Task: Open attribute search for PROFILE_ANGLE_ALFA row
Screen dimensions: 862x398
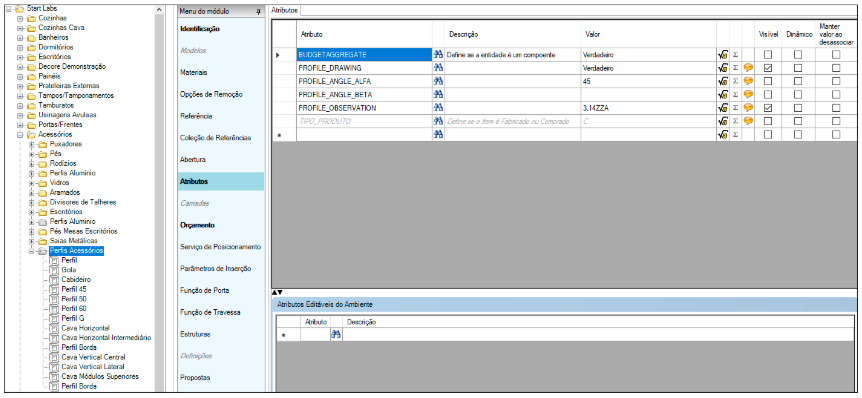Action: (x=438, y=81)
